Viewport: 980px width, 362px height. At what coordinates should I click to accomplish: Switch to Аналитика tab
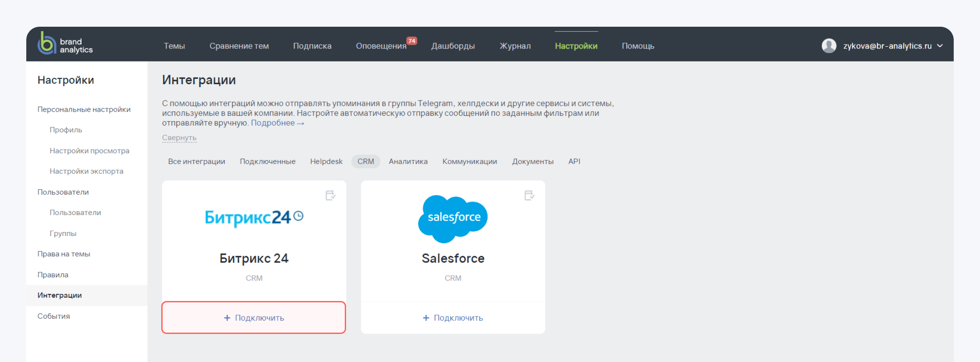coord(408,162)
